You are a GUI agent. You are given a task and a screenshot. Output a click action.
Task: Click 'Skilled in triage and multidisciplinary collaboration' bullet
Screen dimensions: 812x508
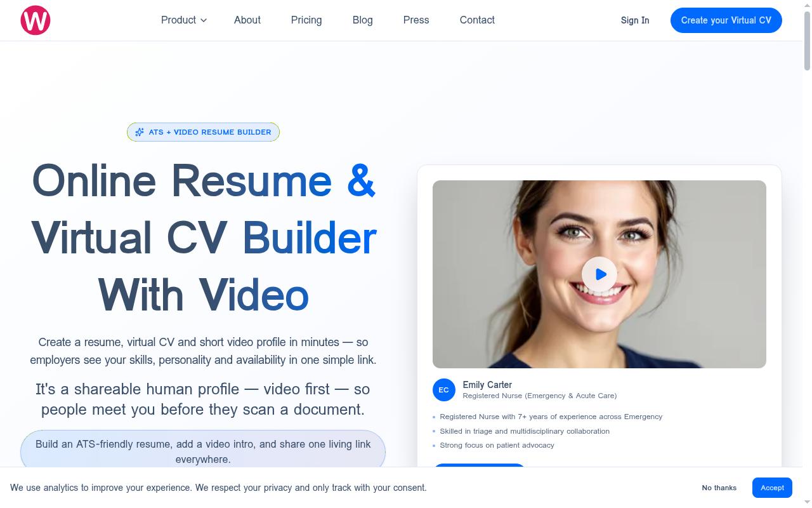pyautogui.click(x=525, y=431)
